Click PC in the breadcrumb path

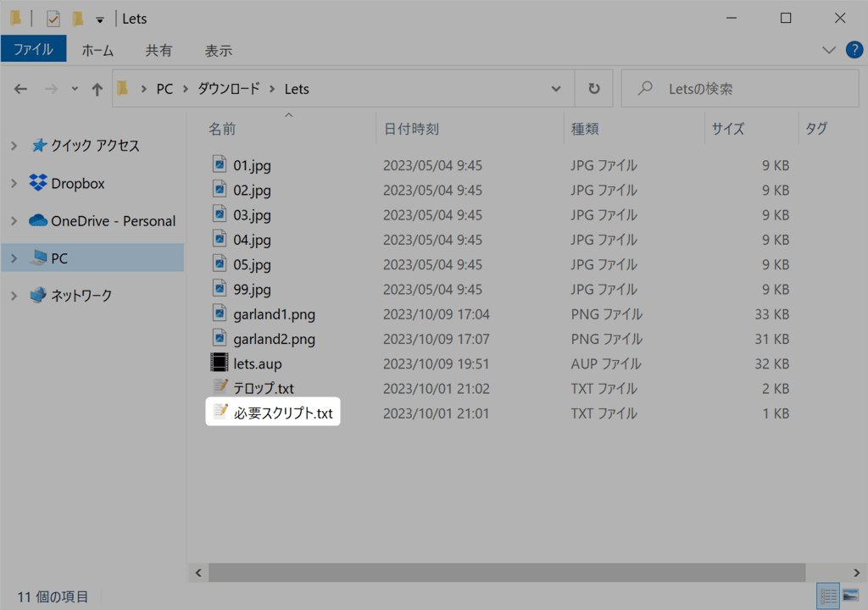coord(164,88)
